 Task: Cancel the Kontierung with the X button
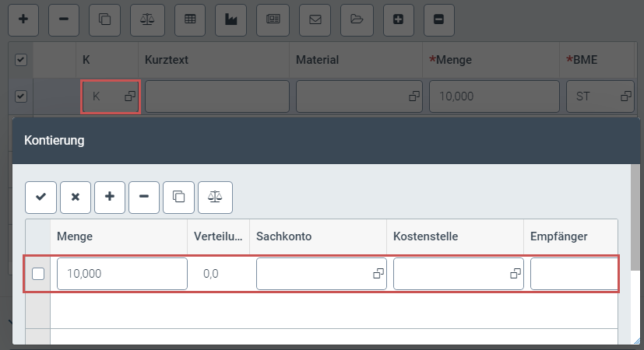[76, 197]
